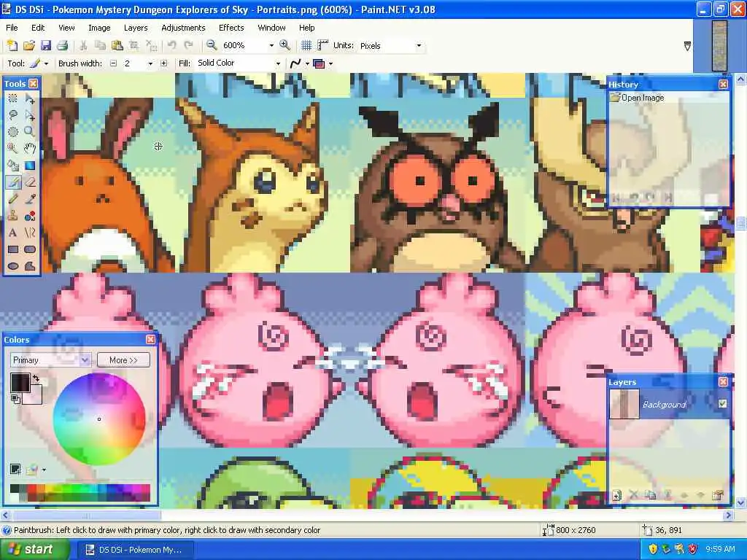Viewport: 747px width, 560px height.
Task: Click the New image toolbar icon
Action: point(12,46)
